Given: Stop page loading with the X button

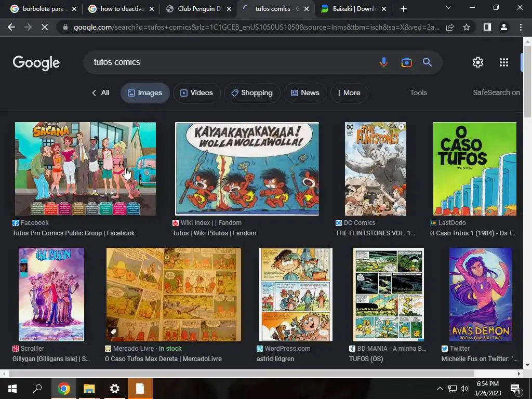Looking at the screenshot, I should (x=45, y=27).
